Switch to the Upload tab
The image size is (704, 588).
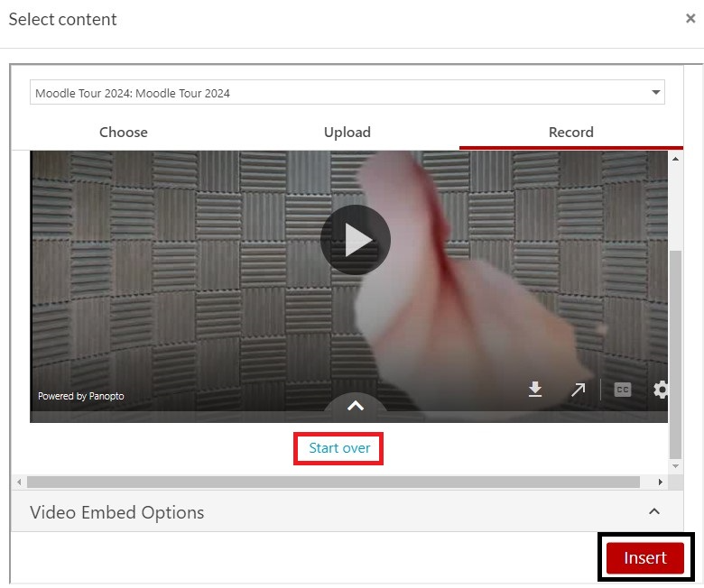pyautogui.click(x=347, y=133)
